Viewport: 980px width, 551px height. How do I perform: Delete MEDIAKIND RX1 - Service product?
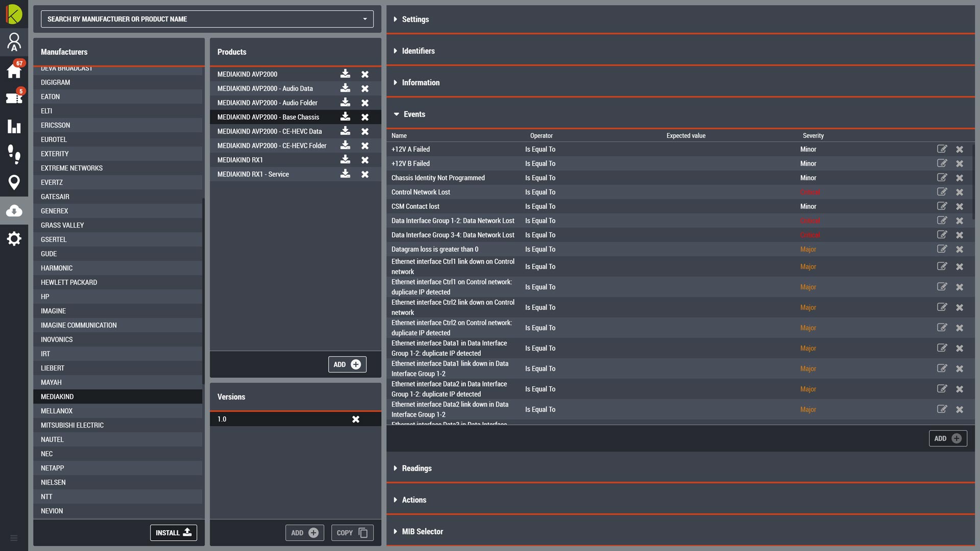coord(365,174)
